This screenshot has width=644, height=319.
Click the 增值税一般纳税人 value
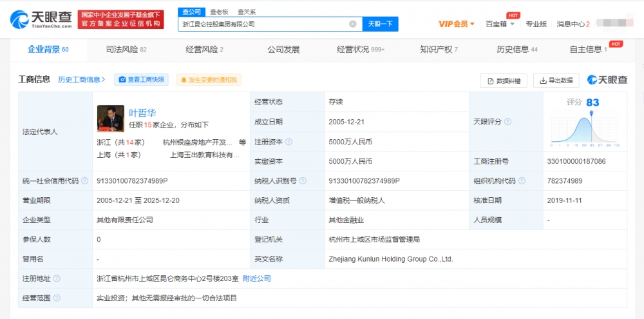[x=357, y=200]
